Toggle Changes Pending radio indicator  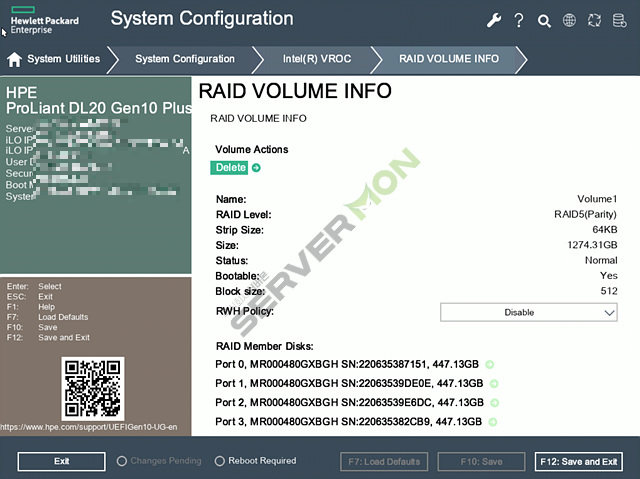pos(121,461)
